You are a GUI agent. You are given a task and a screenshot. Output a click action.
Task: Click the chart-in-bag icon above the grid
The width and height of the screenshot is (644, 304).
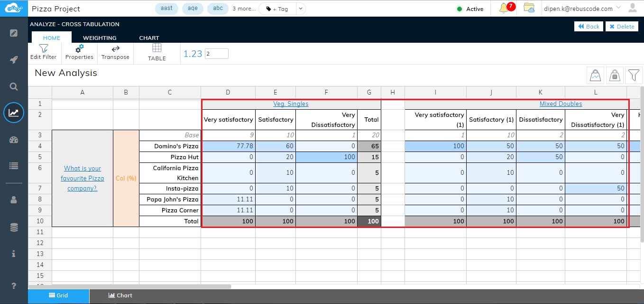coord(595,75)
